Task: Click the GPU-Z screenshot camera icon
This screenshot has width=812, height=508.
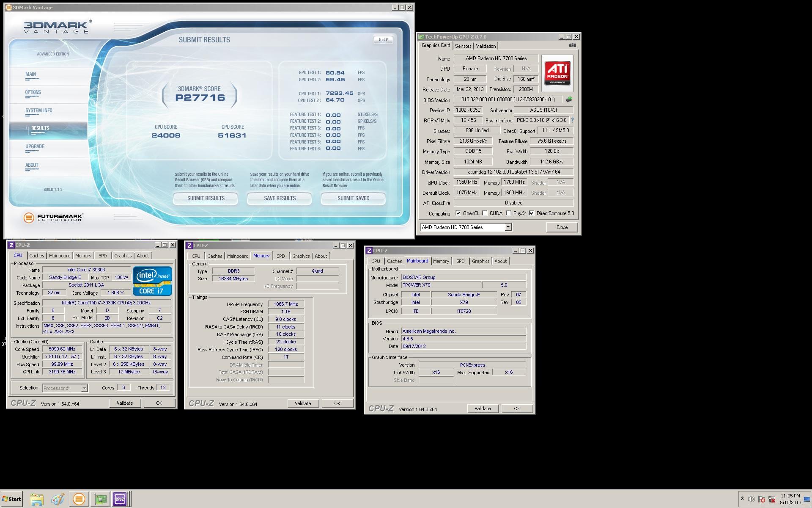Action: pyautogui.click(x=572, y=45)
